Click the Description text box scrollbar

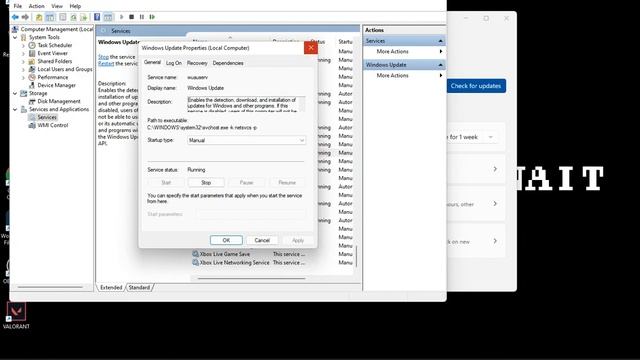[302, 104]
